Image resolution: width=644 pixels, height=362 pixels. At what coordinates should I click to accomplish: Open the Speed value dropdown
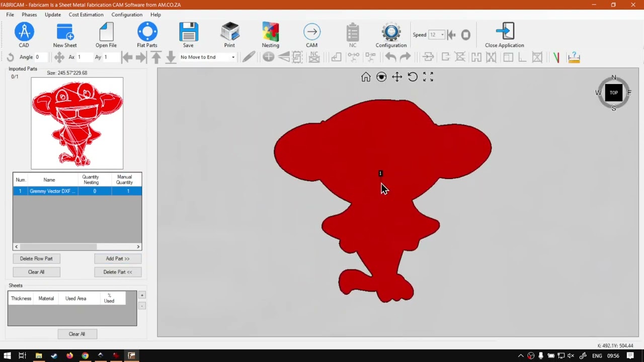point(442,35)
